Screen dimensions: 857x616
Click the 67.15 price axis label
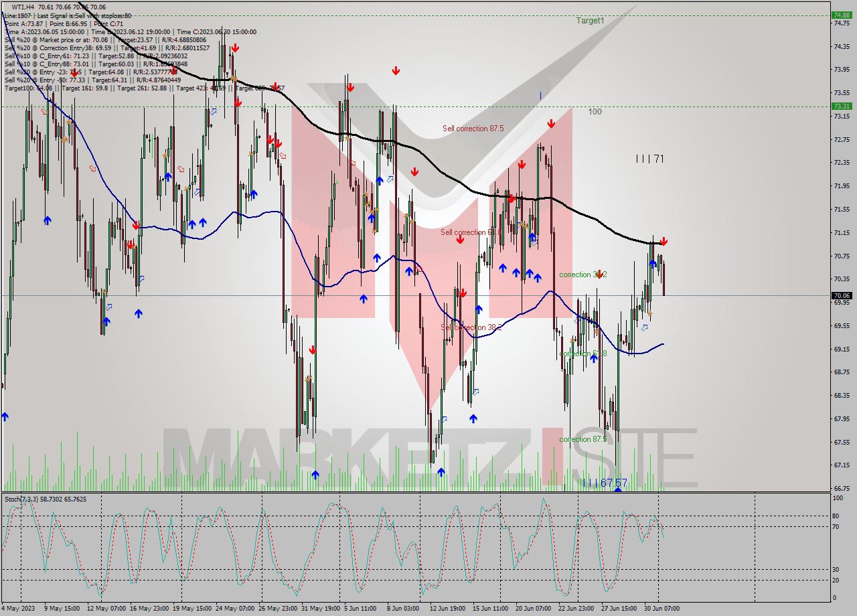pyautogui.click(x=842, y=465)
